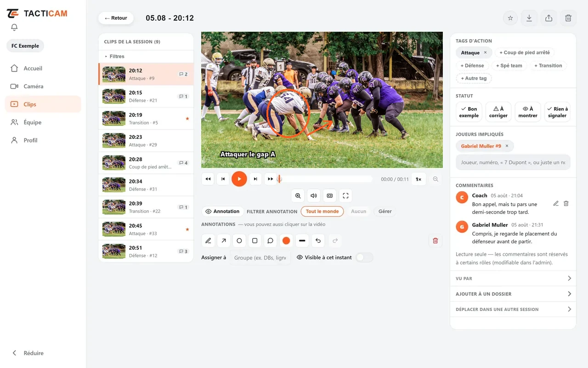Edit Coach comment with pencil icon
The width and height of the screenshot is (588, 368).
coord(556,203)
